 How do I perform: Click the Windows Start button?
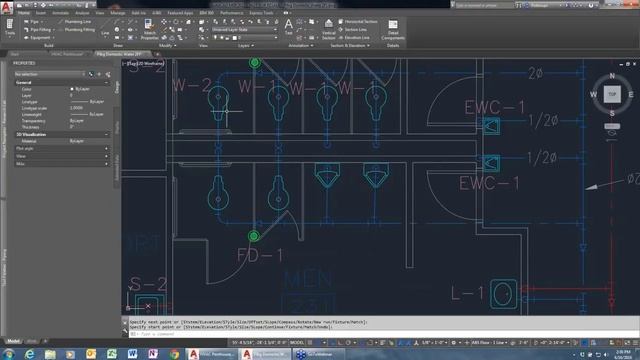pyautogui.click(x=8, y=354)
